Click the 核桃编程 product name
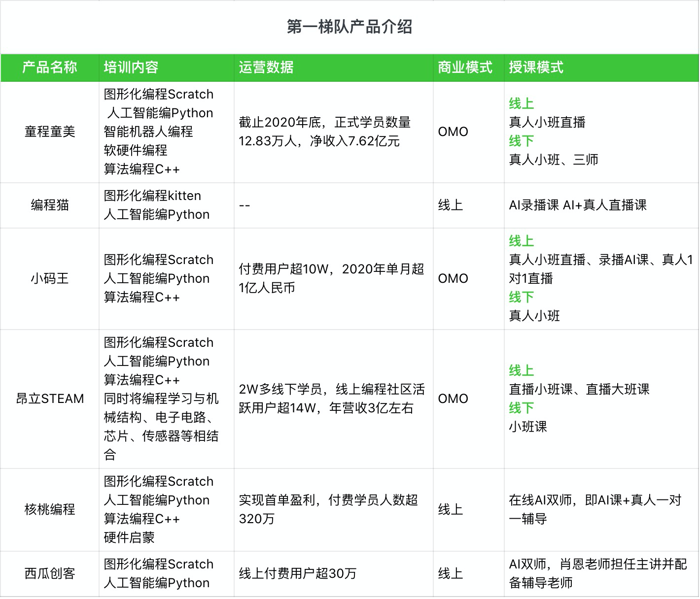 pyautogui.click(x=49, y=510)
